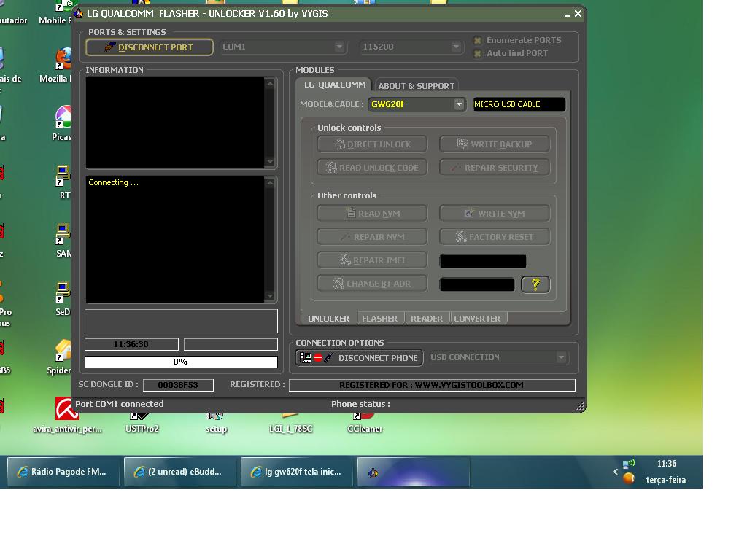
Task: Click the yellow question mark help icon
Action: (535, 284)
